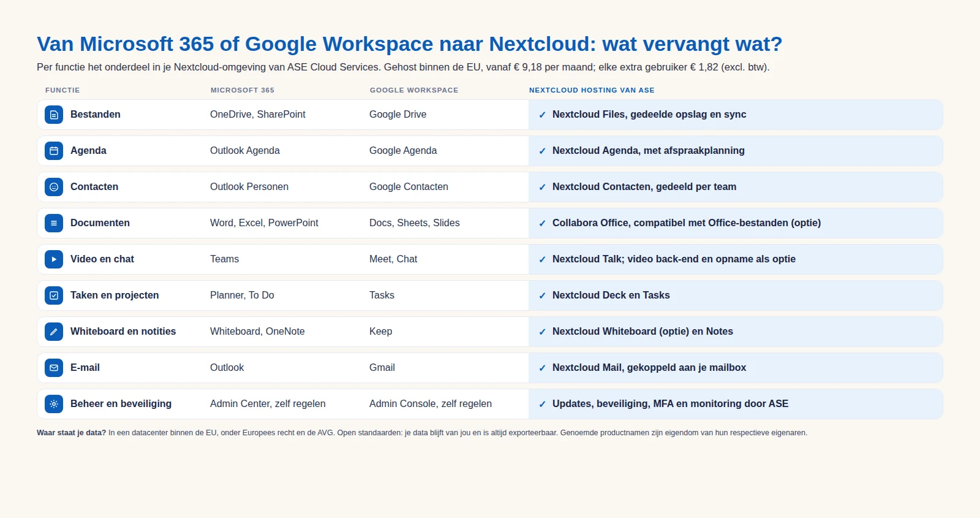Click the Outlook Personen cell
Image resolution: width=980 pixels, height=518 pixels.
point(249,187)
